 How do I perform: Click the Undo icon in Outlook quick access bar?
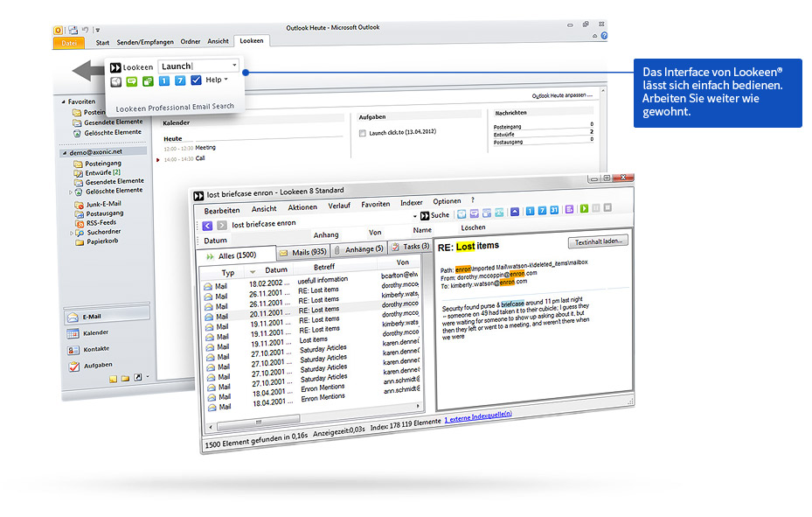(x=86, y=30)
